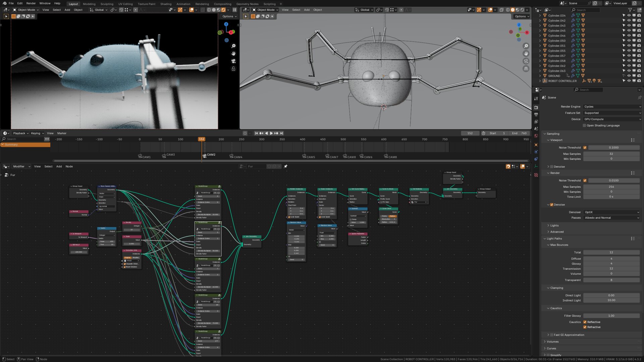
Task: Open the Render Engine dropdown
Action: pos(612,107)
